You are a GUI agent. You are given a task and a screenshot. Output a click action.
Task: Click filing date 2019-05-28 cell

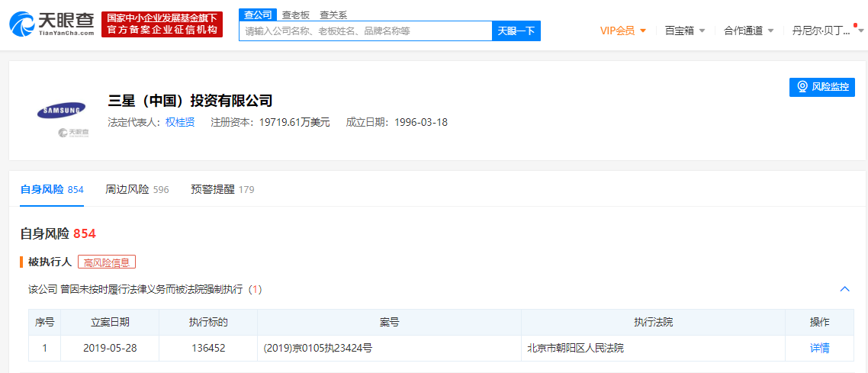click(110, 348)
